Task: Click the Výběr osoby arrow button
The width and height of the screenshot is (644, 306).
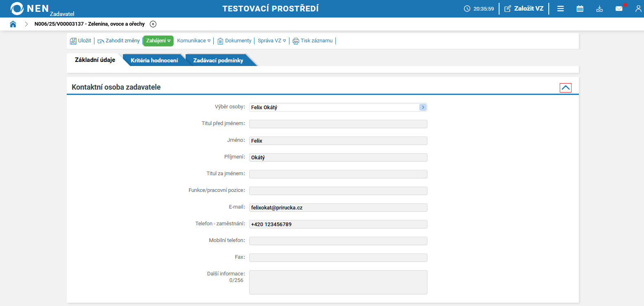Action: pos(423,107)
